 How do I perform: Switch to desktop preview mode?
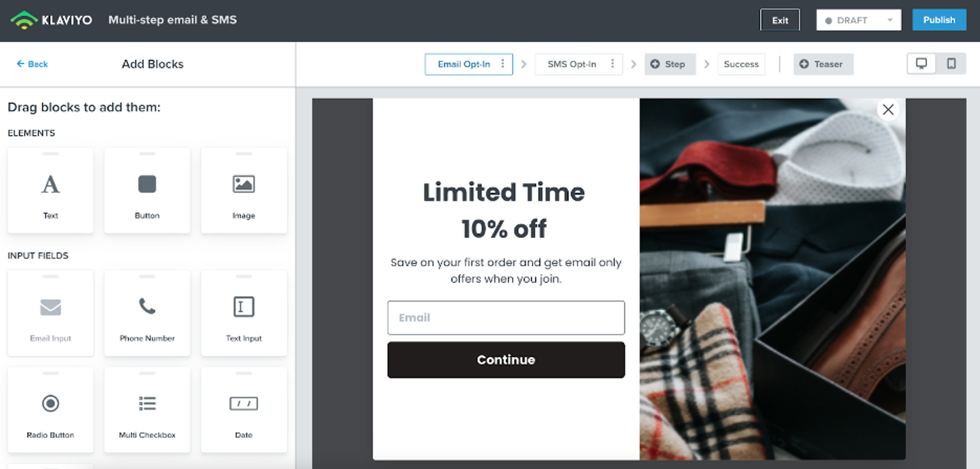[x=921, y=64]
